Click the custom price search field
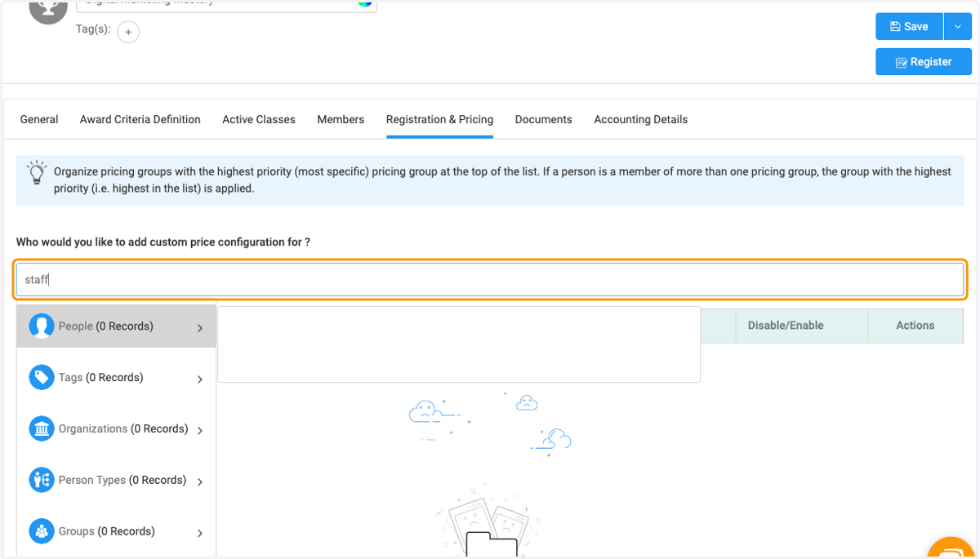 [490, 279]
